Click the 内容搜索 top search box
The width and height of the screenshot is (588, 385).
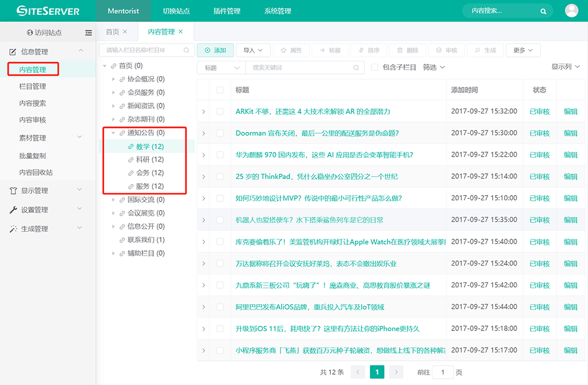click(x=508, y=11)
